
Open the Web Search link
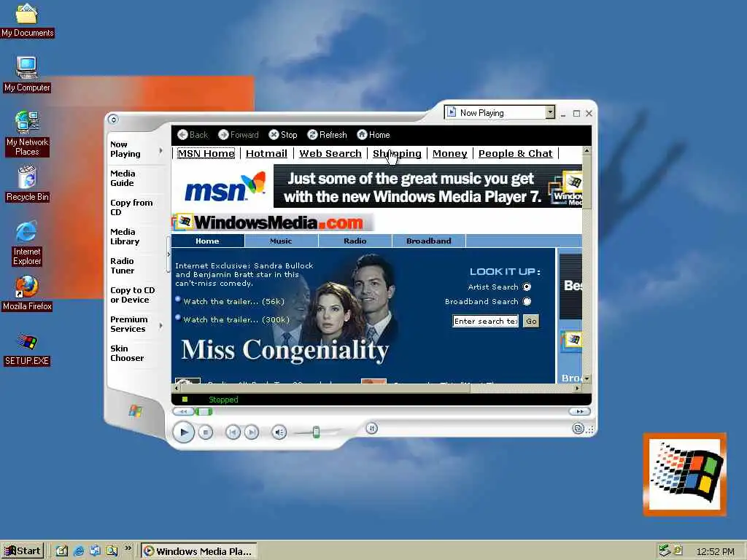(x=330, y=153)
